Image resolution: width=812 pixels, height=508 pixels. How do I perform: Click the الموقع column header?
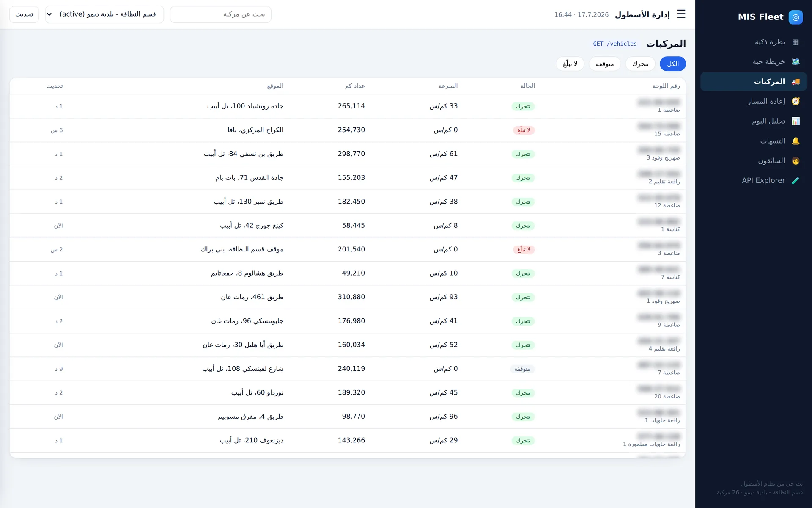(275, 86)
